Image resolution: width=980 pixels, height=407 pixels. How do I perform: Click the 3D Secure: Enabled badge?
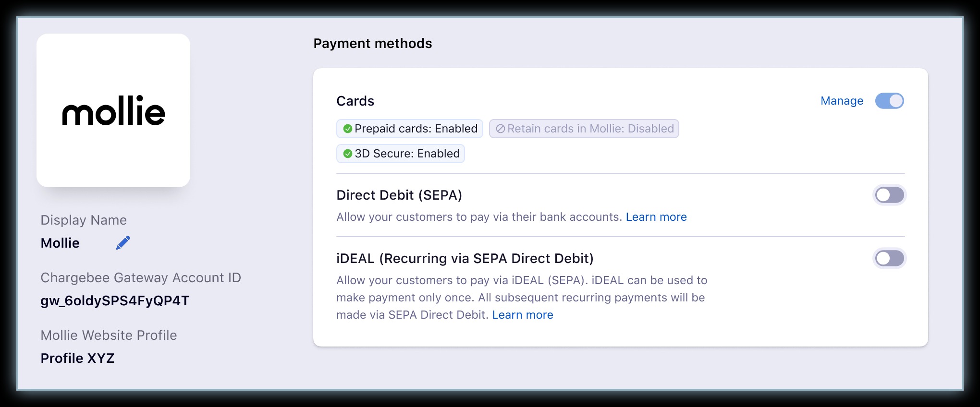tap(401, 154)
